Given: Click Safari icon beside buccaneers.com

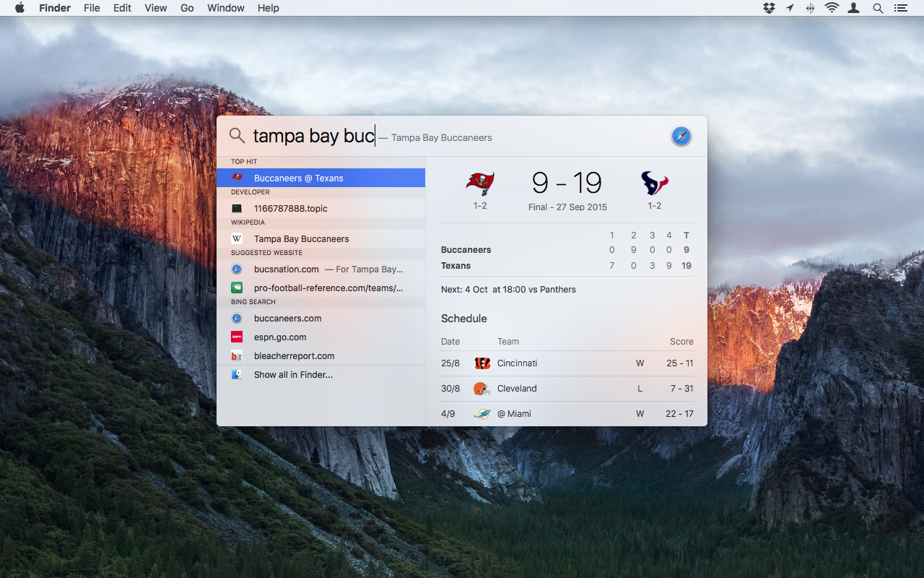Looking at the screenshot, I should [x=237, y=318].
